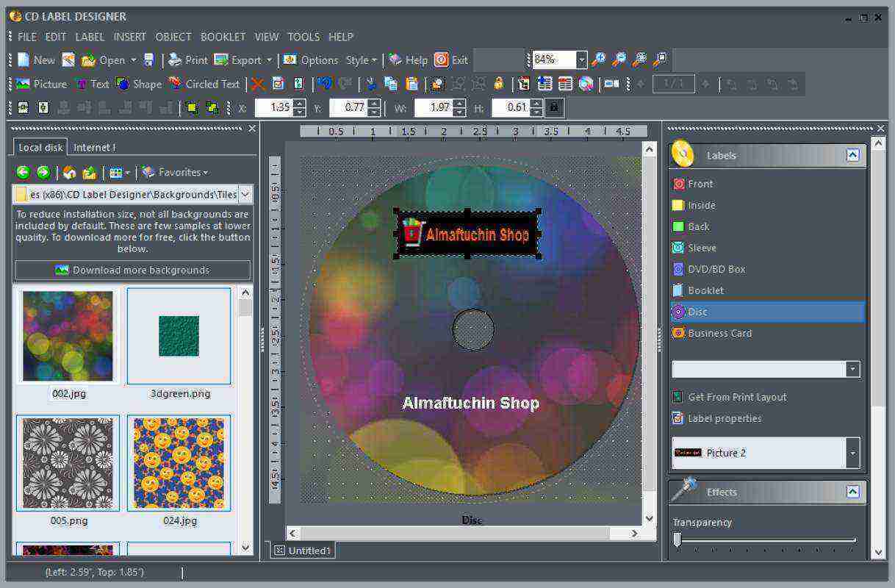The image size is (895, 588).
Task: Collapse the Labels panel
Action: pos(852,155)
